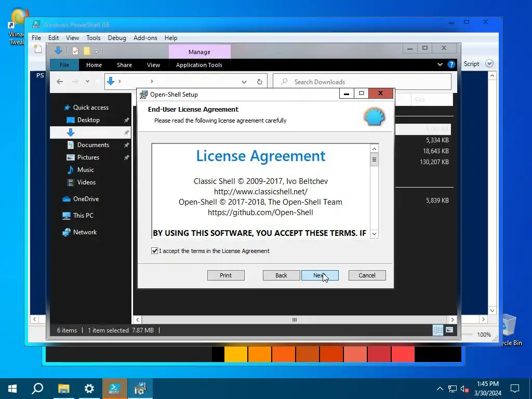Image resolution: width=532 pixels, height=399 pixels.
Task: Click license text scroll down arrow
Action: (374, 233)
